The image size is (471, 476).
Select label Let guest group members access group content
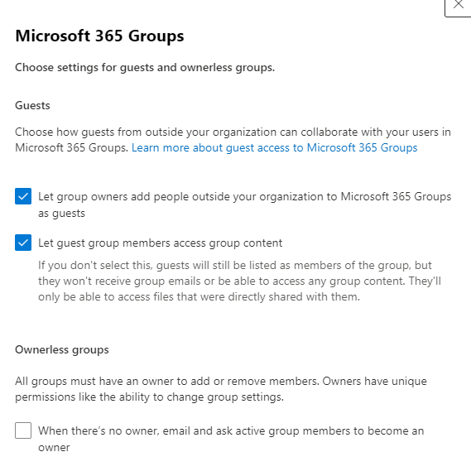[161, 243]
